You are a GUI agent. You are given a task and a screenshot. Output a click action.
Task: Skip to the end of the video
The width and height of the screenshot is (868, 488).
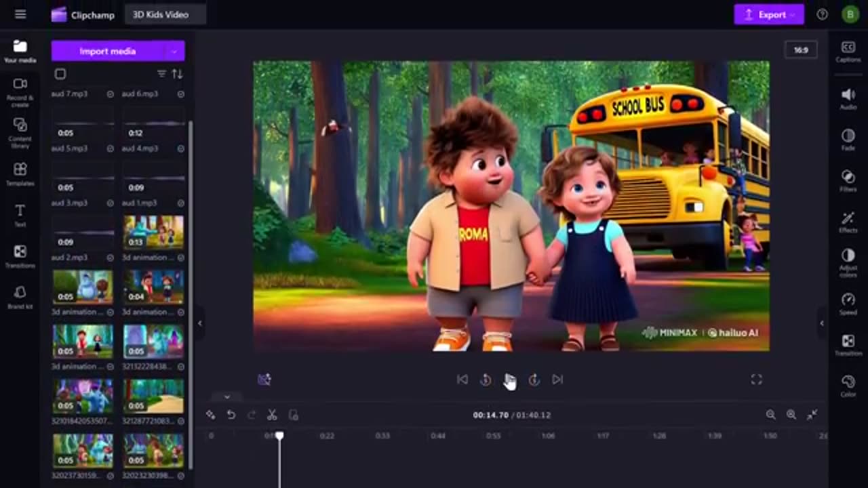pyautogui.click(x=557, y=380)
